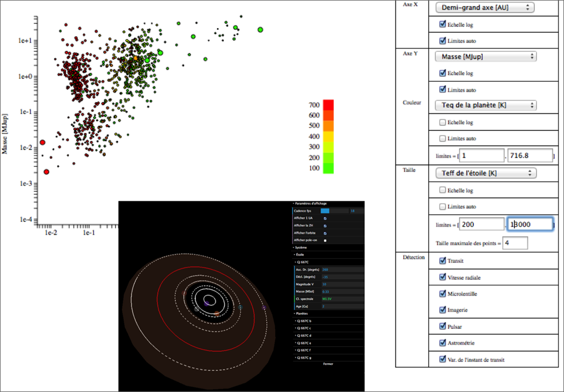Click the Couleur upper limit field 716.8

tap(530, 156)
